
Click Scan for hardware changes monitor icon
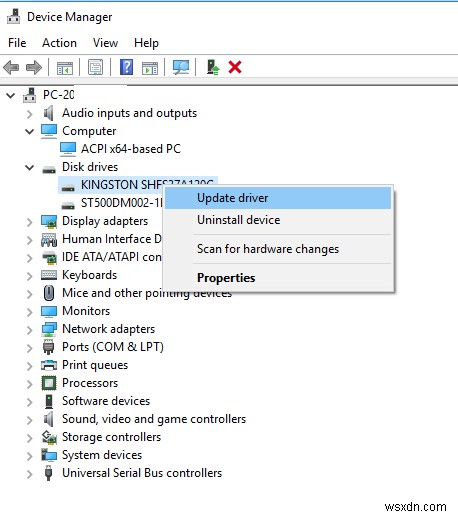pyautogui.click(x=181, y=67)
